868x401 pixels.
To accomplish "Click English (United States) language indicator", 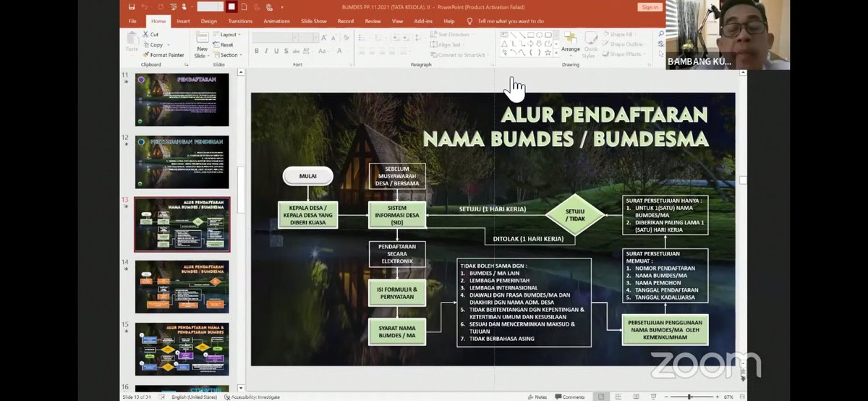I will 193,397.
